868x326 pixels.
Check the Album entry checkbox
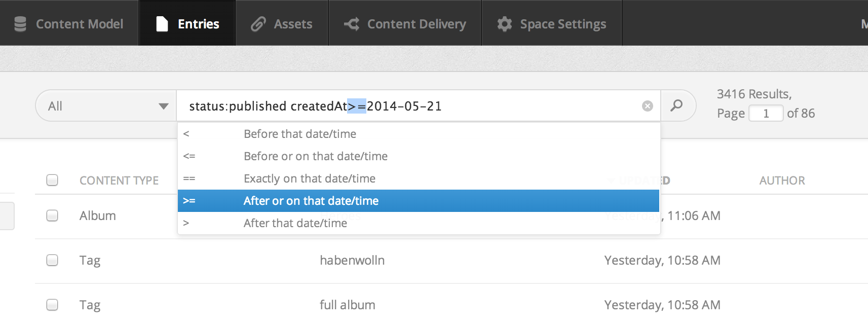coord(52,215)
